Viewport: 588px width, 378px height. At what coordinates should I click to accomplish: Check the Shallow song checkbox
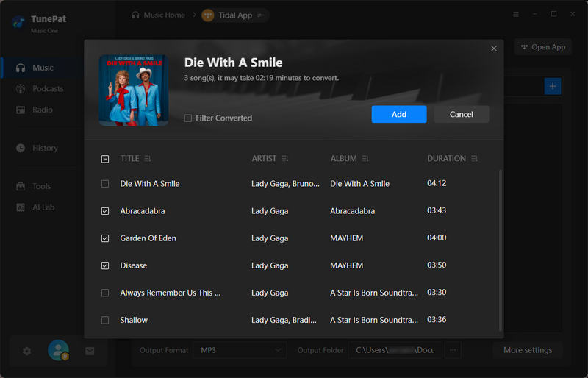(105, 320)
